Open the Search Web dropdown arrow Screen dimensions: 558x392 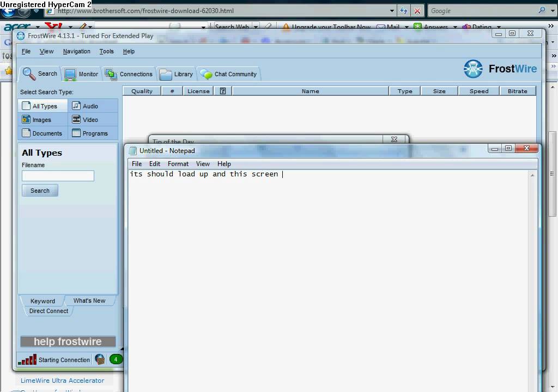(x=256, y=27)
